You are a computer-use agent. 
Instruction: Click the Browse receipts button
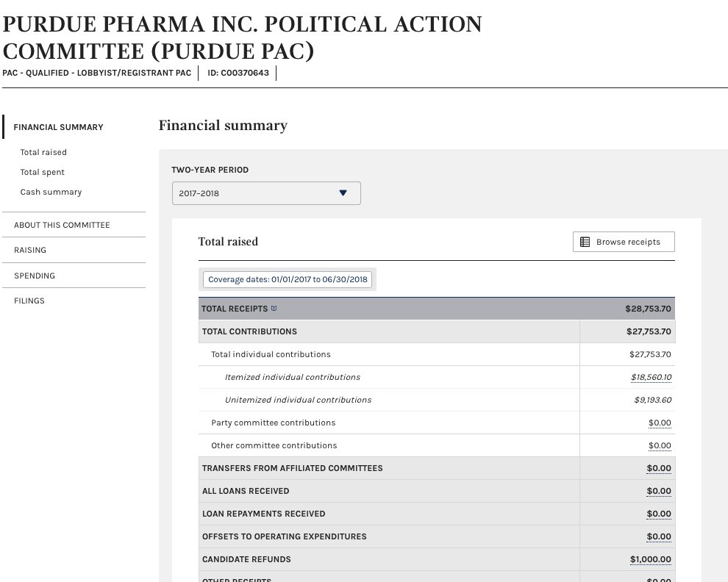click(624, 242)
